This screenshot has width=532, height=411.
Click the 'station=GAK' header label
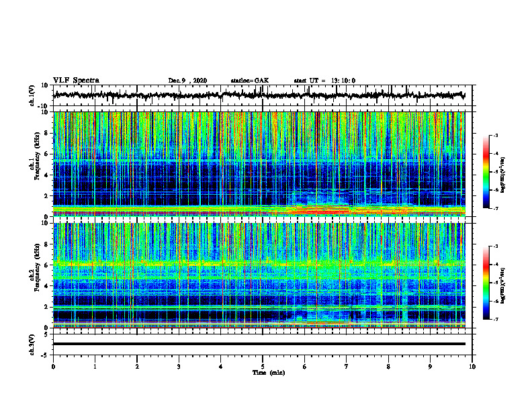point(250,81)
